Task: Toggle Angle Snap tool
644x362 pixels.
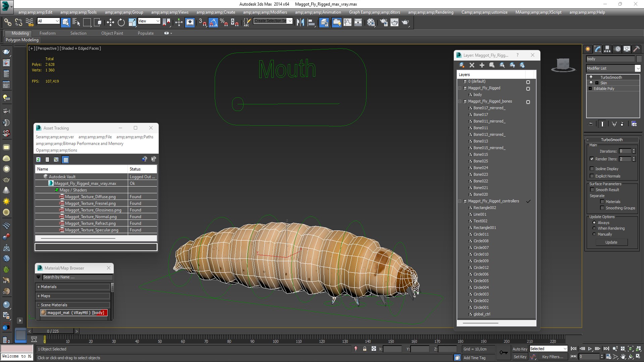Action: pos(213,22)
